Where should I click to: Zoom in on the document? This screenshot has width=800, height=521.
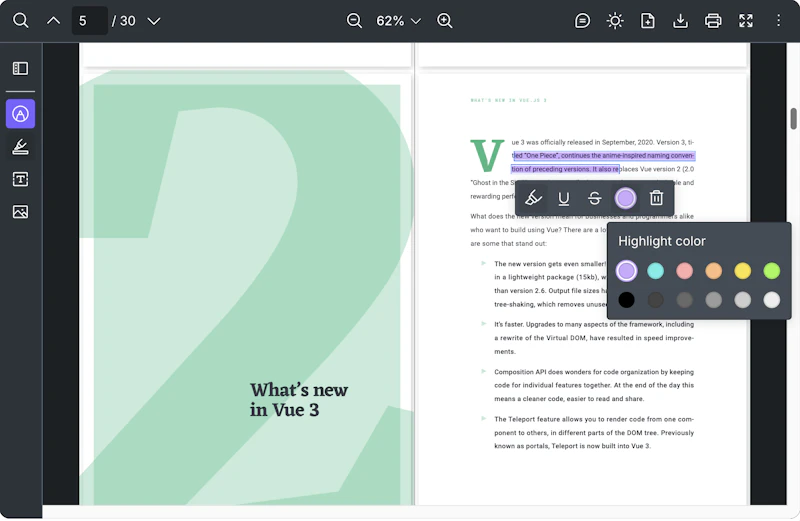coord(444,21)
